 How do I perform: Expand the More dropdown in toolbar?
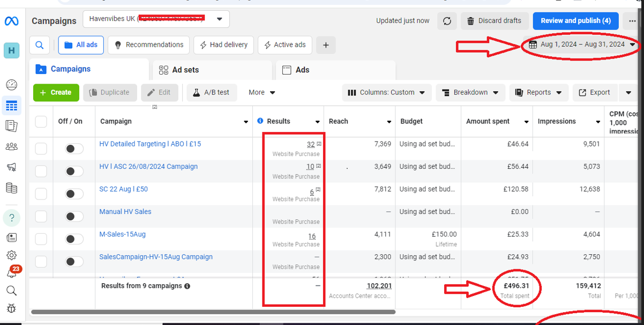point(262,92)
